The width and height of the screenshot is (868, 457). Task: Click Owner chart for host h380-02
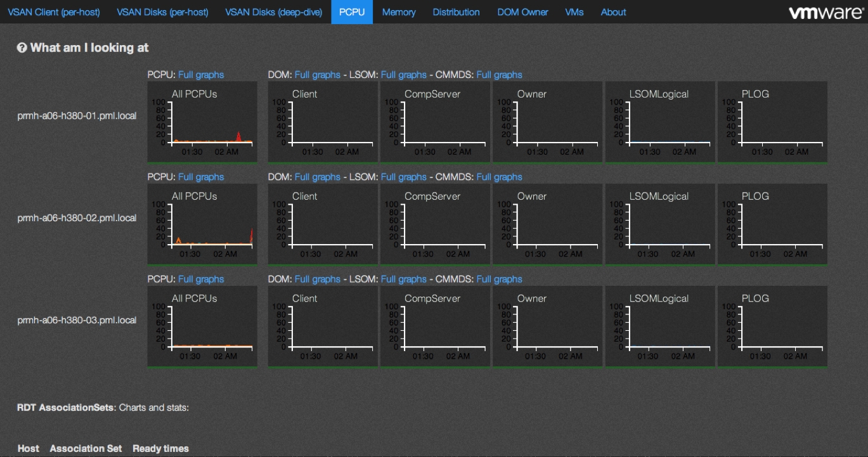coord(548,224)
